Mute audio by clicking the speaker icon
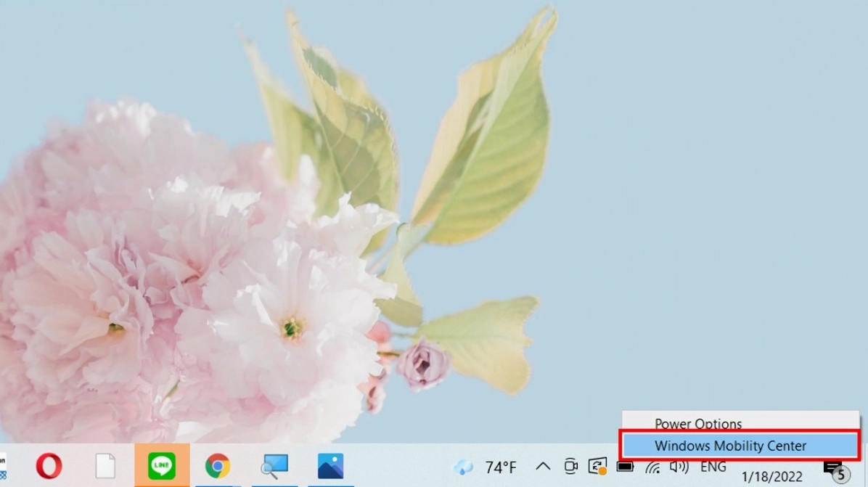Screen dimensions: 868x487 coord(679,468)
